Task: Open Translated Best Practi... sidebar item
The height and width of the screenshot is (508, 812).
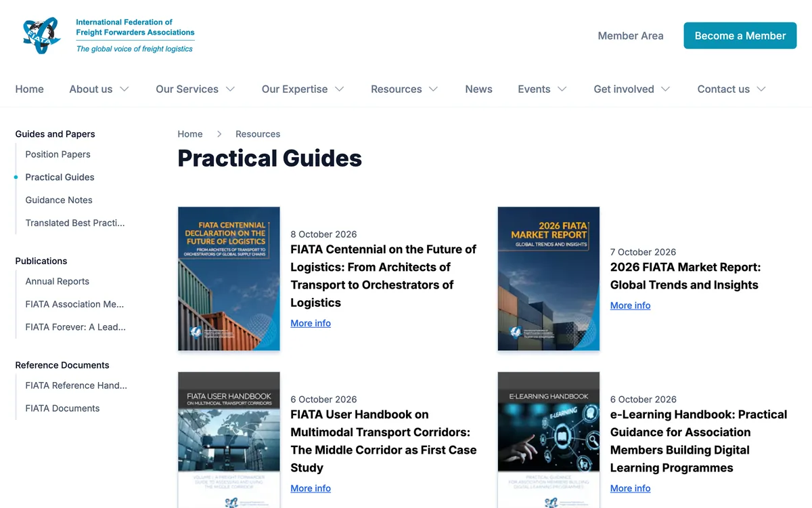Action: click(75, 223)
